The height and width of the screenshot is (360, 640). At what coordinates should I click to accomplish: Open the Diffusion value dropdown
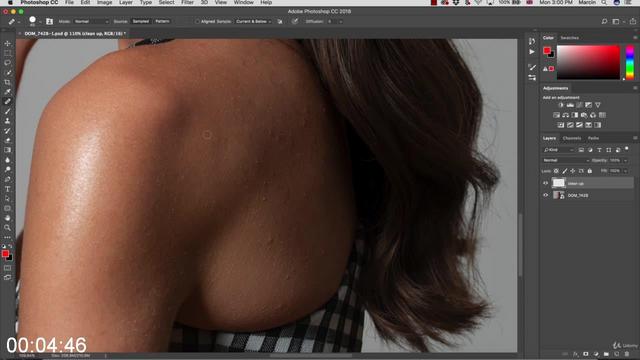[x=340, y=22]
